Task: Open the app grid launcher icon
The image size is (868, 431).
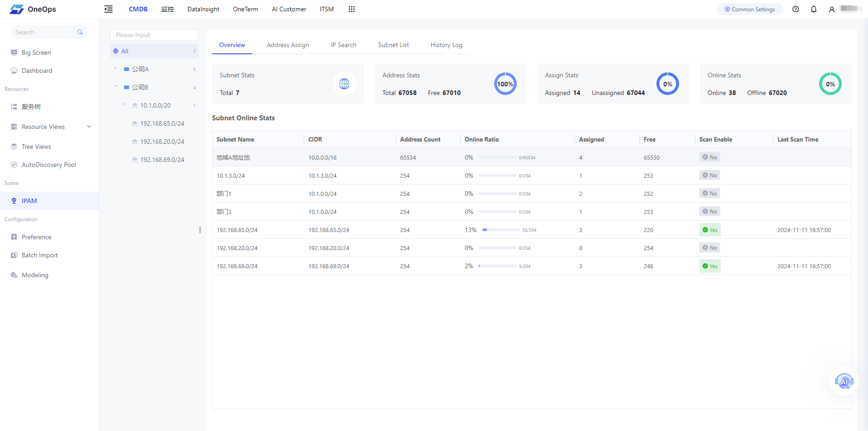Action: tap(352, 9)
